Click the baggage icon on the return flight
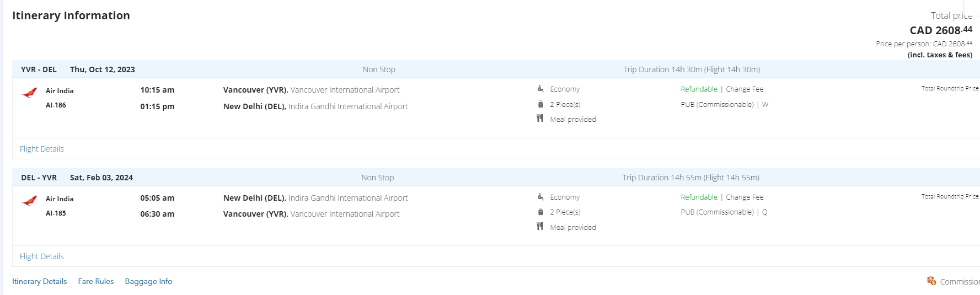The image size is (980, 295). [x=540, y=212]
